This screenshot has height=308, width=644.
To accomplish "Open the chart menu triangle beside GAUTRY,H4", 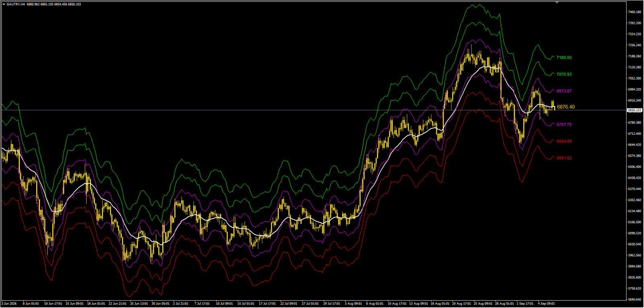I will [4, 4].
